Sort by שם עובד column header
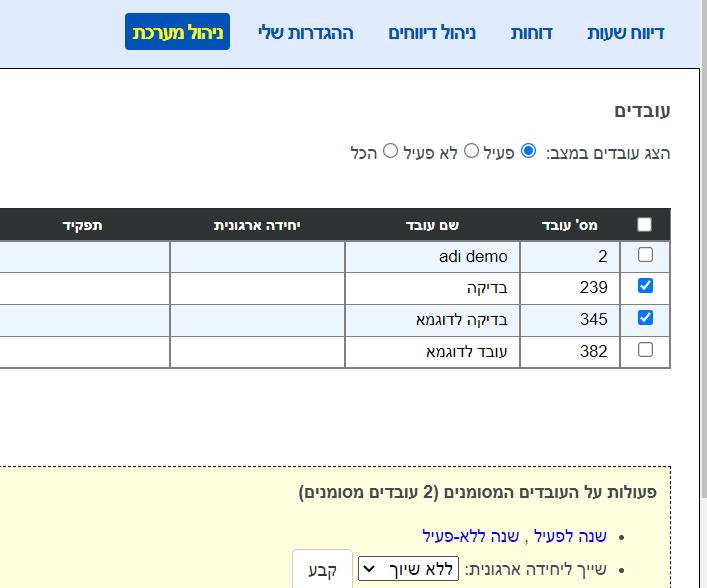707x588 pixels. 432,225
